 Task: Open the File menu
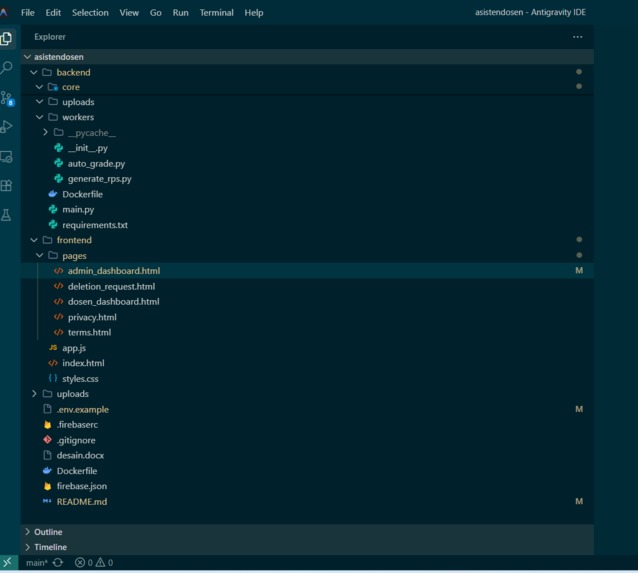point(28,13)
